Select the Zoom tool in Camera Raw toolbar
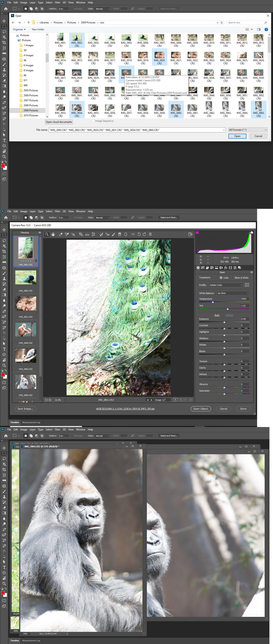This screenshot has width=273, height=644. point(47,234)
